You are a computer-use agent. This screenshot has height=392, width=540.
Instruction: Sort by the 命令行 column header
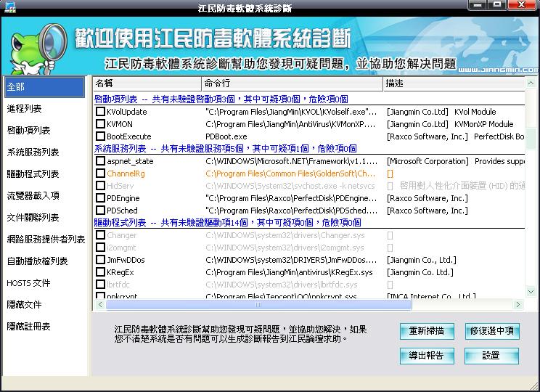click(292, 83)
